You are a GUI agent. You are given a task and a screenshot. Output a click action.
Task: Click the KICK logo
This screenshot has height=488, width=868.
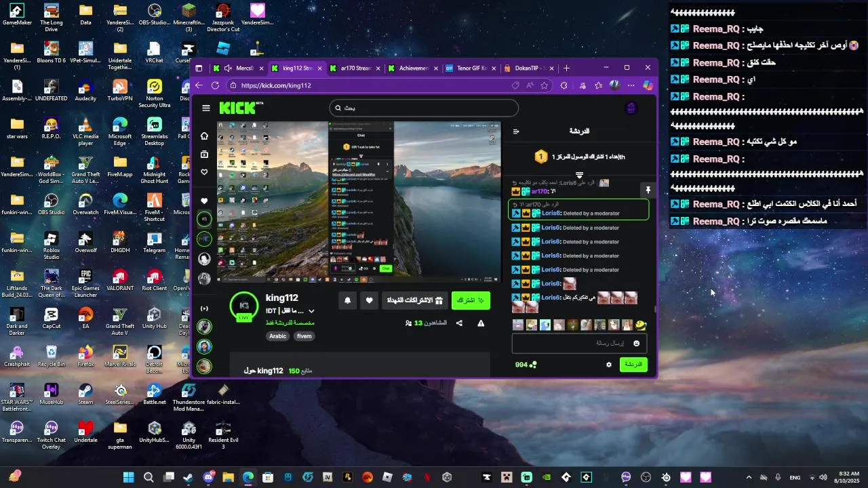(x=241, y=108)
